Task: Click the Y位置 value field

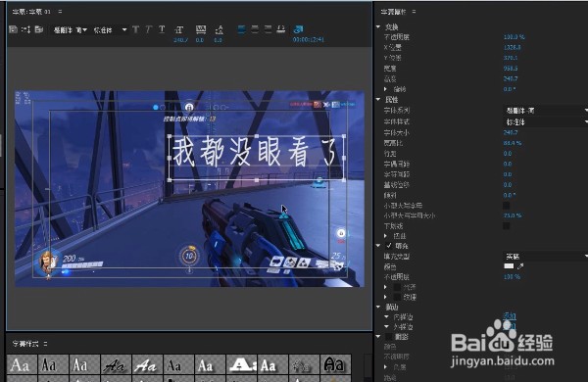Action: 511,58
